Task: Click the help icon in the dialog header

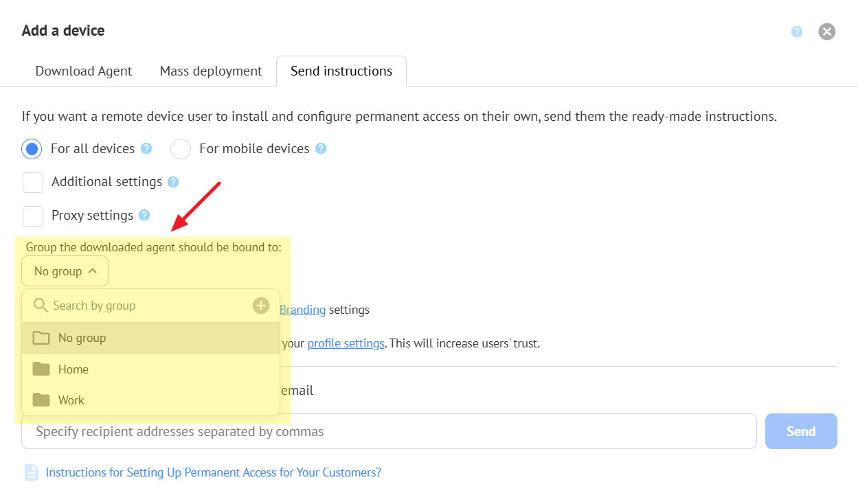Action: pyautogui.click(x=797, y=32)
